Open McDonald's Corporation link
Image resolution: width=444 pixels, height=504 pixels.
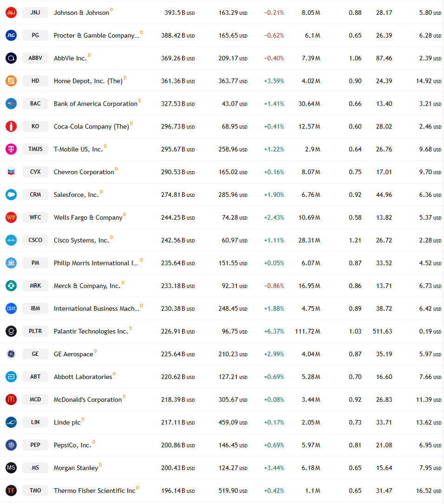[88, 400]
